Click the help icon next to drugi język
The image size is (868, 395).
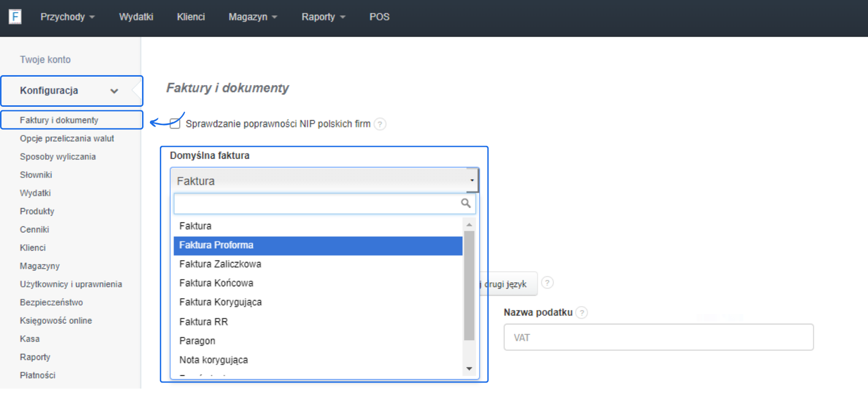547,283
